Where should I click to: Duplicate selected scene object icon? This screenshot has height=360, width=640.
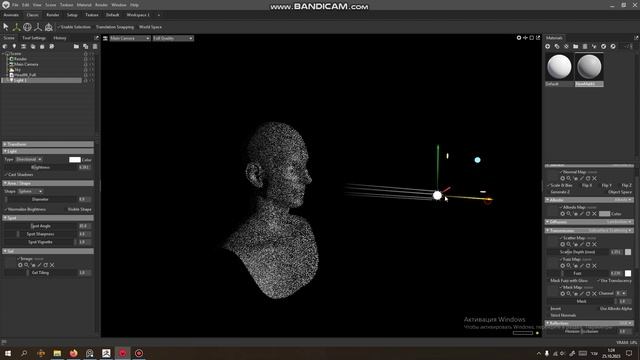(86, 47)
